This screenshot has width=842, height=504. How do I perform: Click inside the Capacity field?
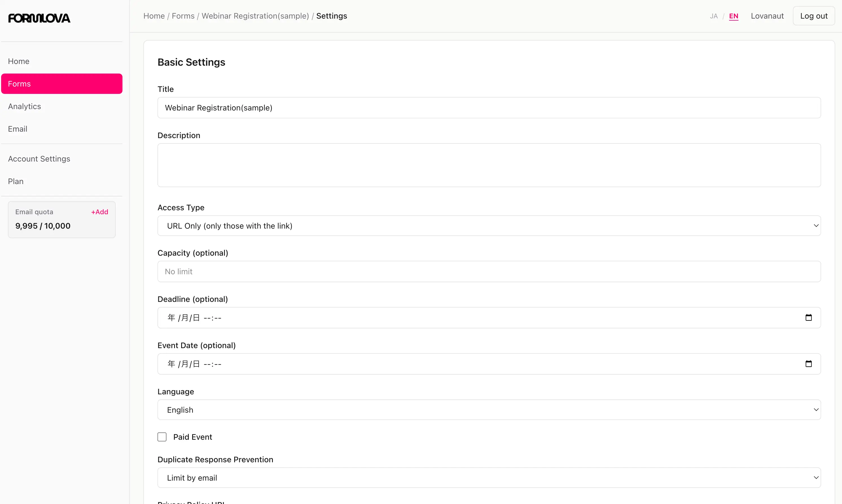coord(489,271)
